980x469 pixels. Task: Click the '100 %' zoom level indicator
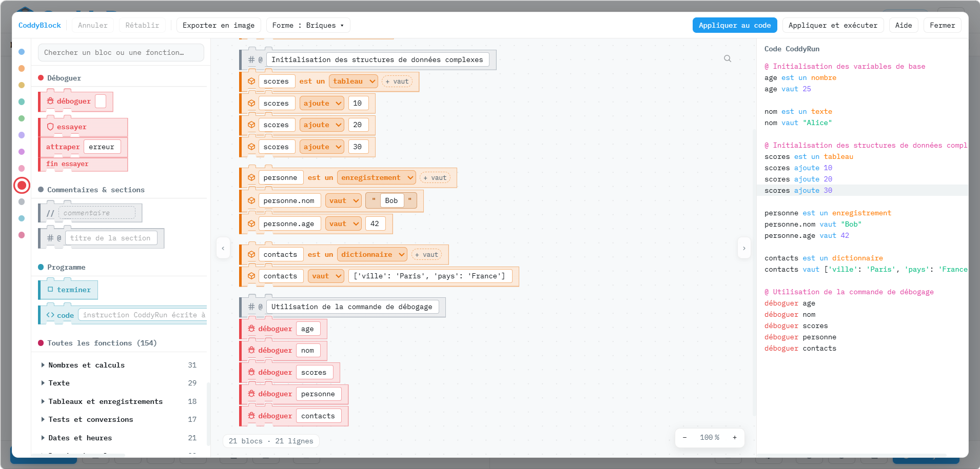point(710,437)
